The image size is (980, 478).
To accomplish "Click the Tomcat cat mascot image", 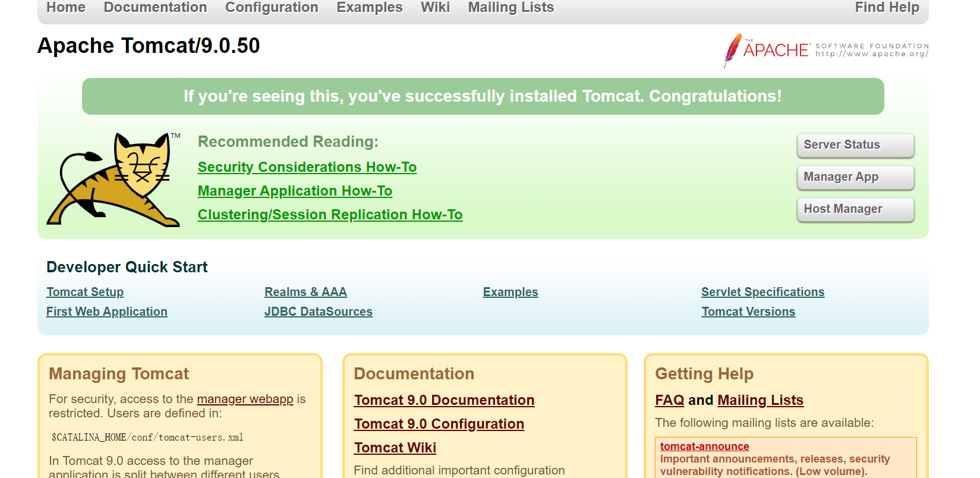I will [114, 179].
